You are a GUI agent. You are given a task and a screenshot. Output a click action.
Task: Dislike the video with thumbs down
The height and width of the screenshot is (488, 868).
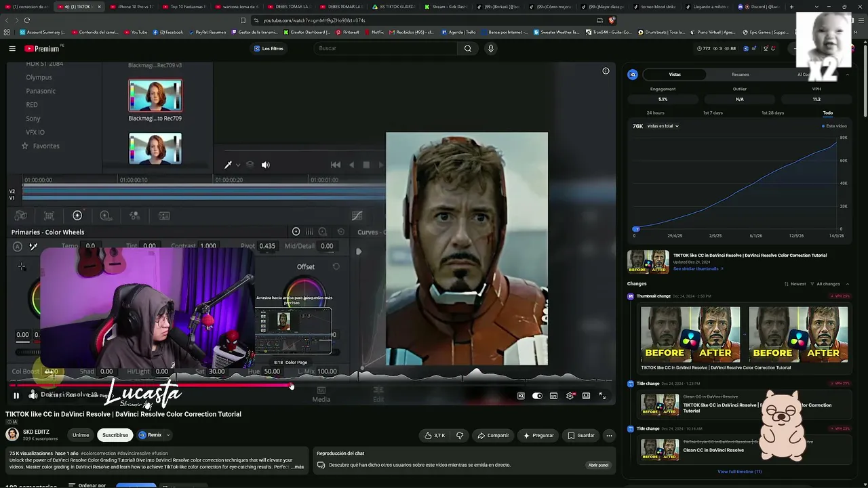(x=460, y=435)
